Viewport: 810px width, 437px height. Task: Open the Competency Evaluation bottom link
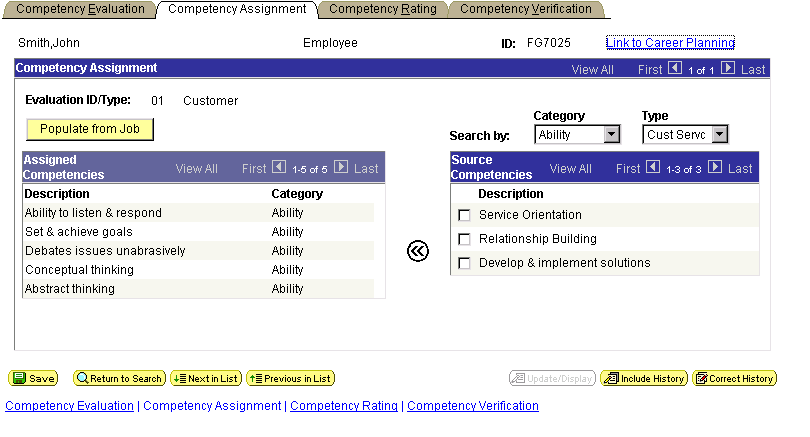[69, 406]
